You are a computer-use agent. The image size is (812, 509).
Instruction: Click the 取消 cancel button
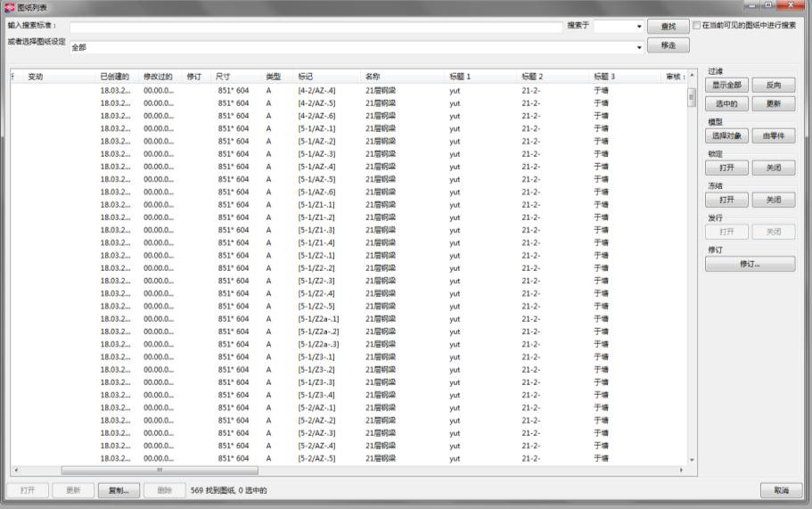click(781, 490)
